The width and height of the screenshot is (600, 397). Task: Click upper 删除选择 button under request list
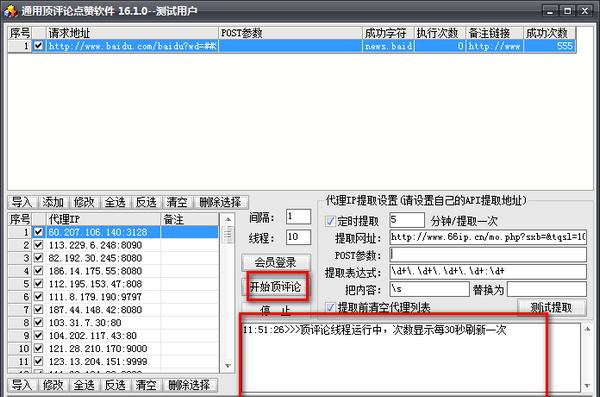[221, 202]
